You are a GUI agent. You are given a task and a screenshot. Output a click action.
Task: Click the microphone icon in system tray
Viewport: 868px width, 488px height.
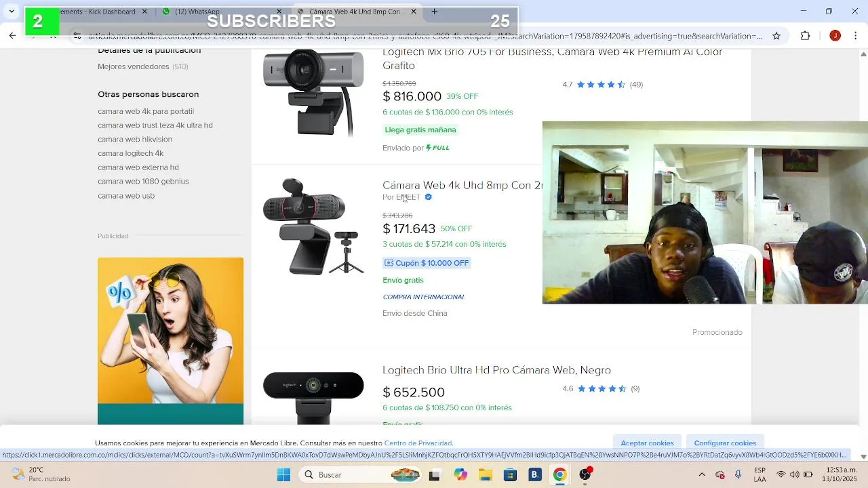(x=738, y=474)
